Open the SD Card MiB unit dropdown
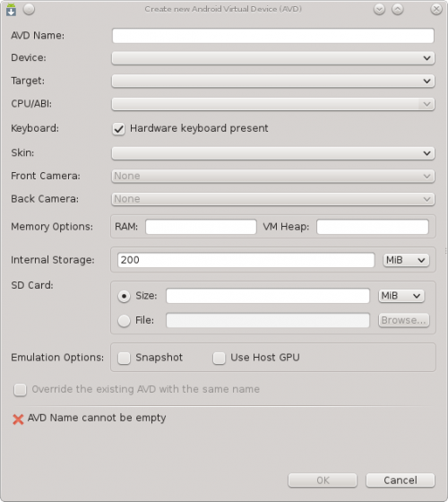The width and height of the screenshot is (448, 502). [401, 296]
